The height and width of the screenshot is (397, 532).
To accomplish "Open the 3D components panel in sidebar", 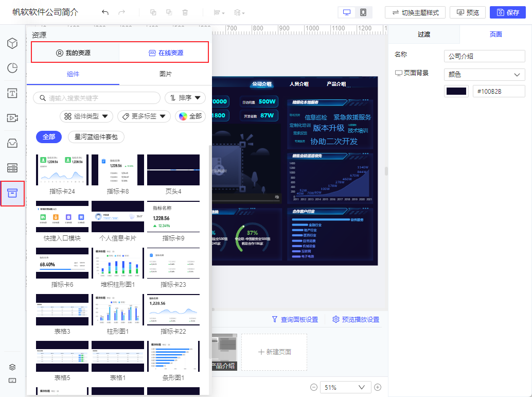I will pyautogui.click(x=12, y=43).
